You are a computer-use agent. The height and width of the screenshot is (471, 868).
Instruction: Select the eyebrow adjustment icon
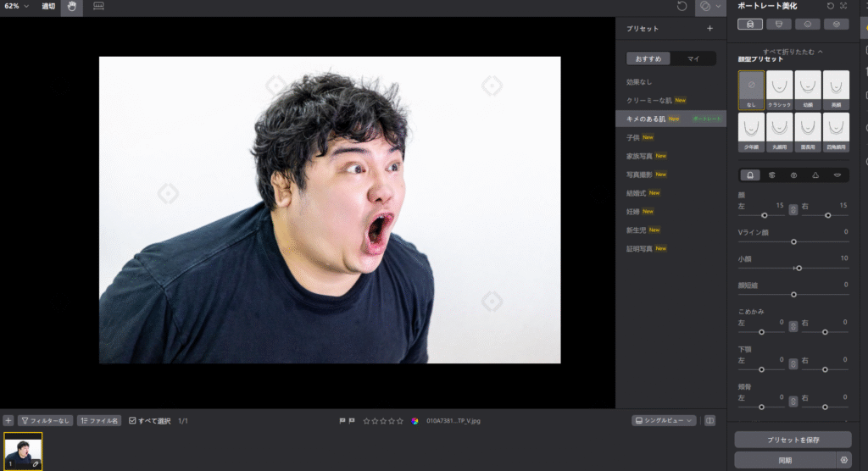pos(772,175)
